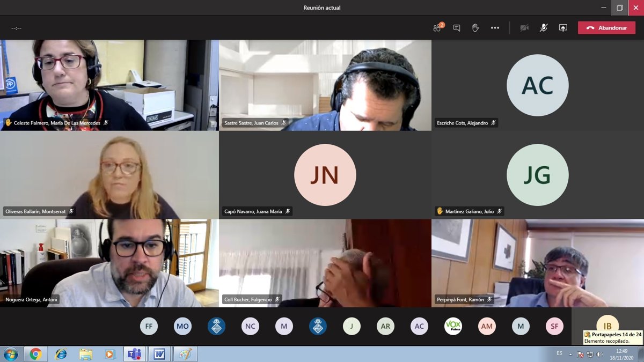
Task: Open the meeting chat conversation
Action: coord(457,28)
